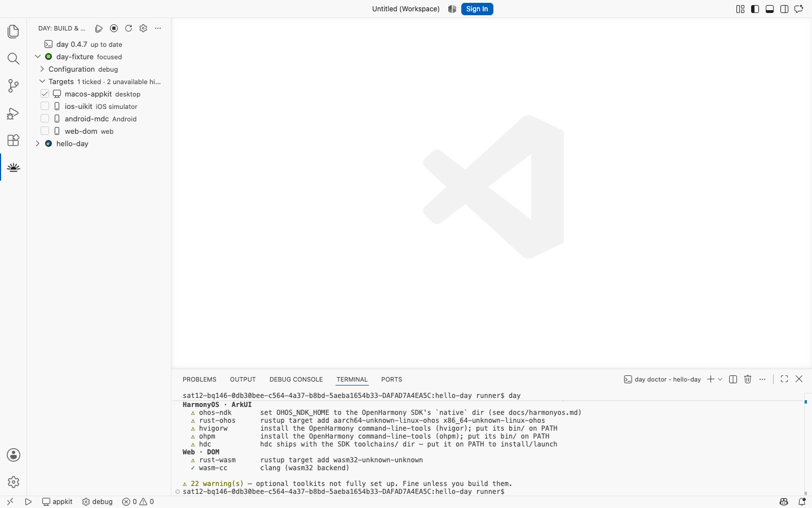Open notifications bell in status bar
Screen dimensions: 812x508
(802, 502)
